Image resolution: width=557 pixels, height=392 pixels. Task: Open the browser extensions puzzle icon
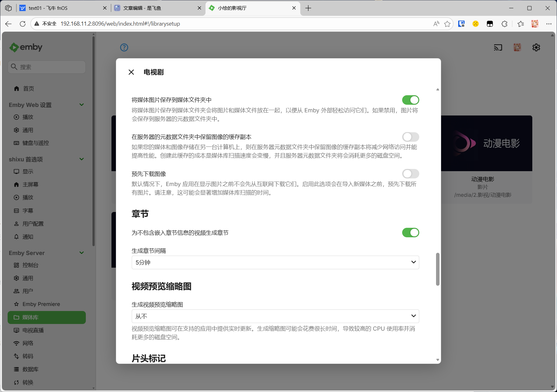504,24
